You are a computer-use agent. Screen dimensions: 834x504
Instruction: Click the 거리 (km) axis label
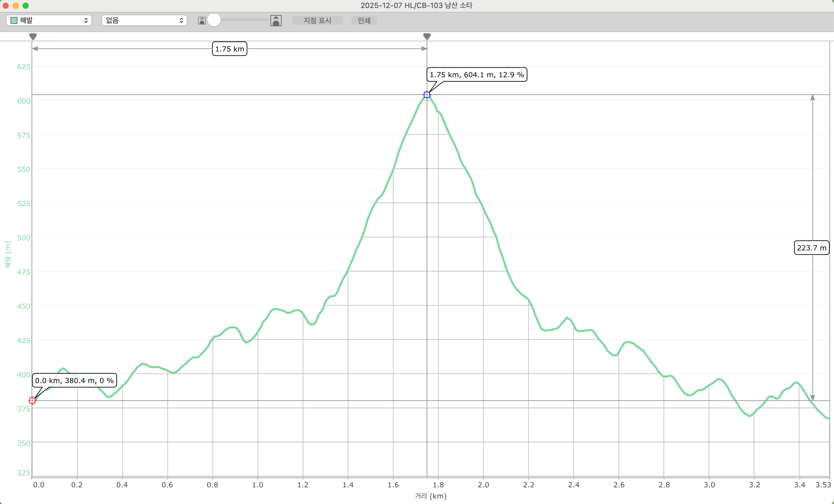pos(431,496)
